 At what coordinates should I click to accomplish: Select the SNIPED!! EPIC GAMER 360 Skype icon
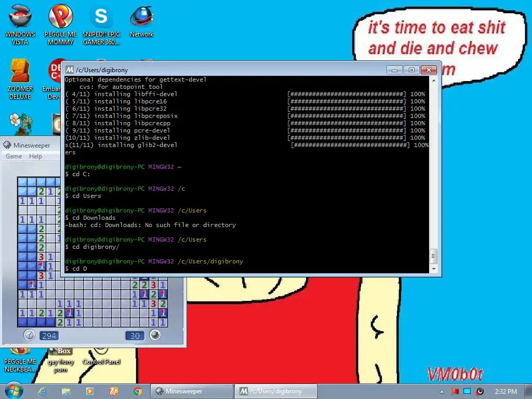coord(101,25)
